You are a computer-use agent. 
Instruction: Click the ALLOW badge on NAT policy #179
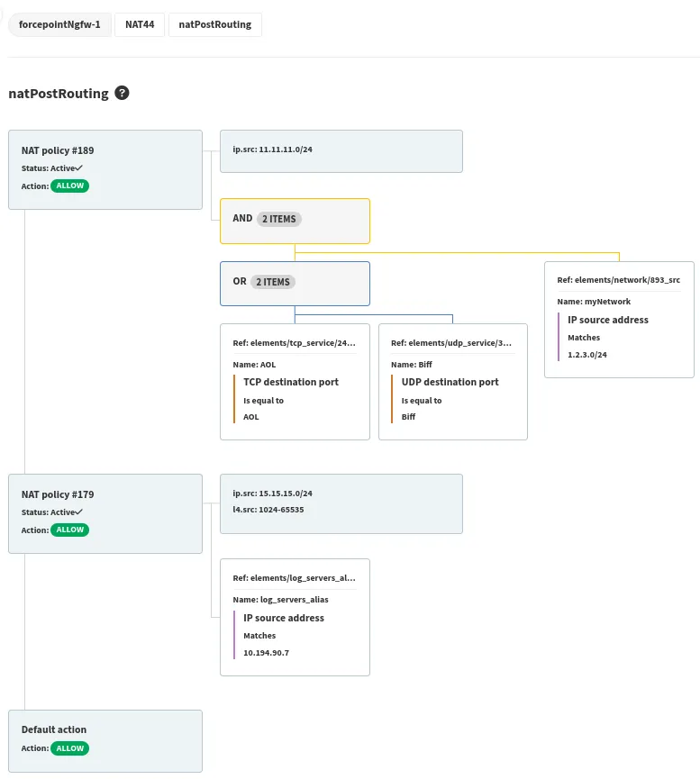pyautogui.click(x=69, y=530)
